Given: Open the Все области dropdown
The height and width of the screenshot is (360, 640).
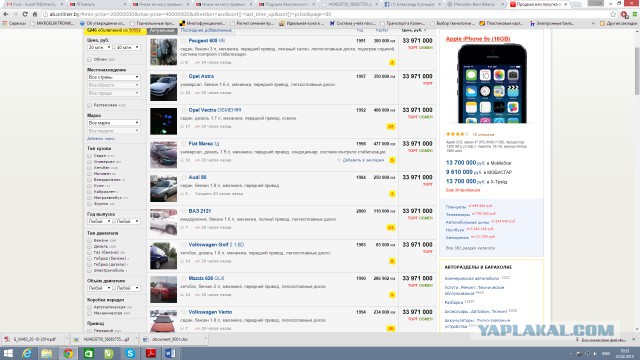Looking at the screenshot, I should [113, 85].
